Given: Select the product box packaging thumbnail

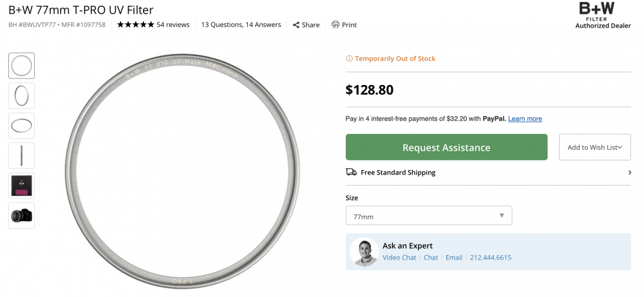Looking at the screenshot, I should pyautogui.click(x=21, y=186).
